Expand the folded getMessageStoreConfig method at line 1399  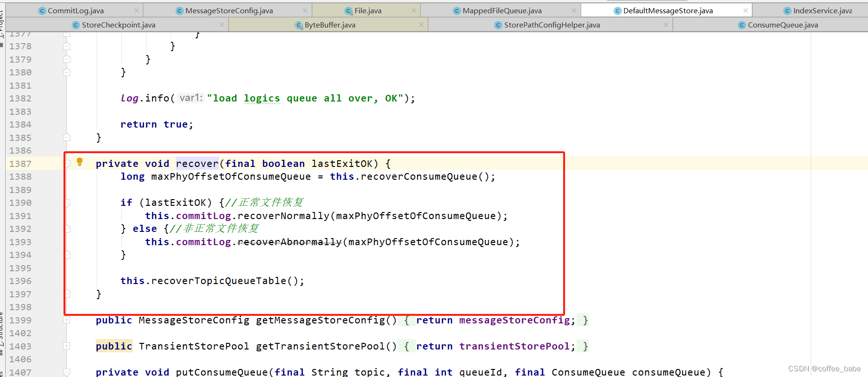click(67, 320)
